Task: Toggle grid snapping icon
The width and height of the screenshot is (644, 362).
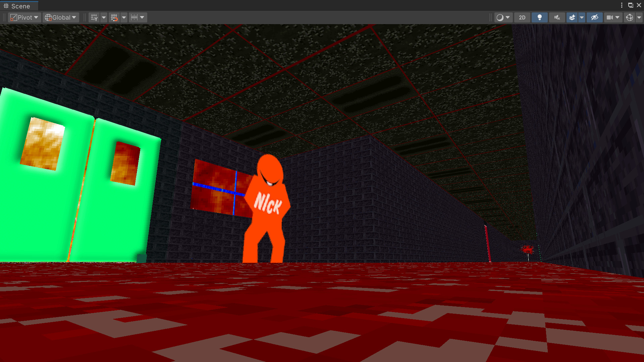Action: pos(114,17)
